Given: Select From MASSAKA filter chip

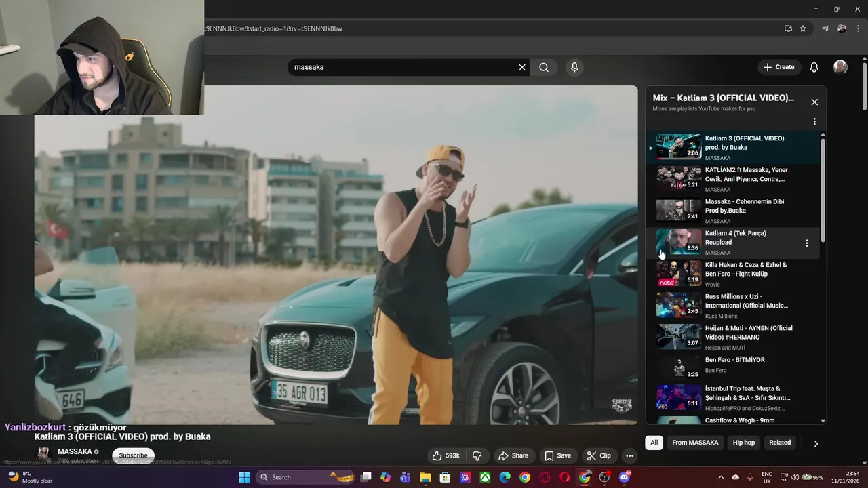Looking at the screenshot, I should point(695,443).
